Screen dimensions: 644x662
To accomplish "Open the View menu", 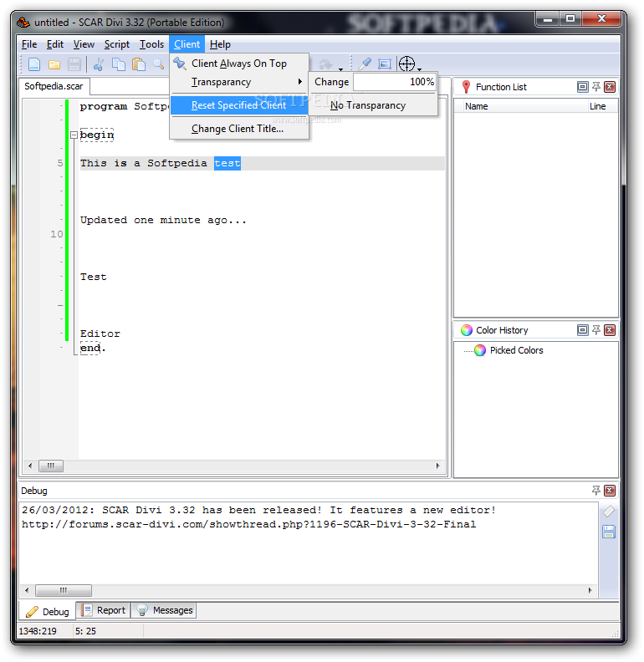I will pyautogui.click(x=84, y=44).
